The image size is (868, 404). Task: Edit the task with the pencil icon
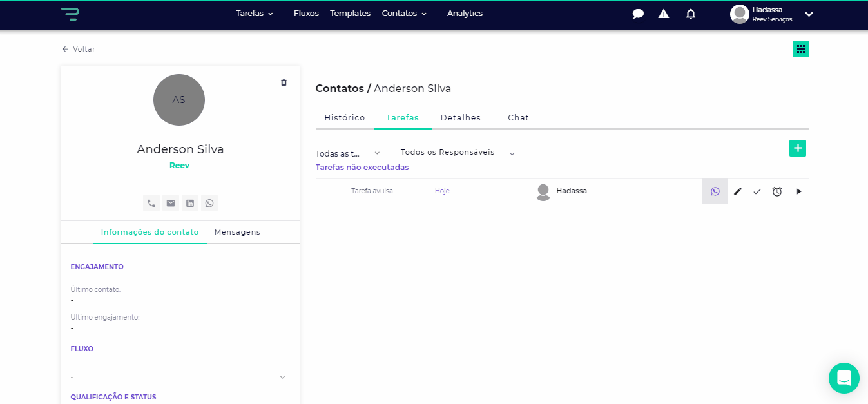(x=738, y=191)
